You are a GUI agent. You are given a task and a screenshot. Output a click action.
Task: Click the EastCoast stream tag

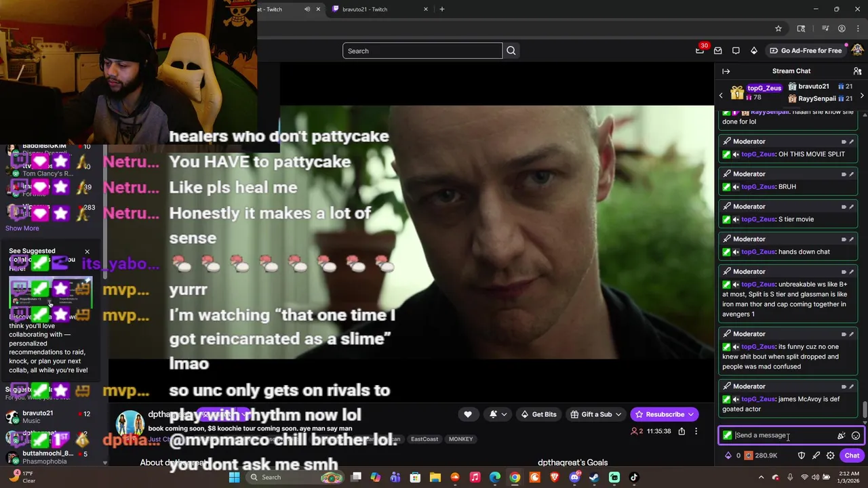pyautogui.click(x=425, y=439)
